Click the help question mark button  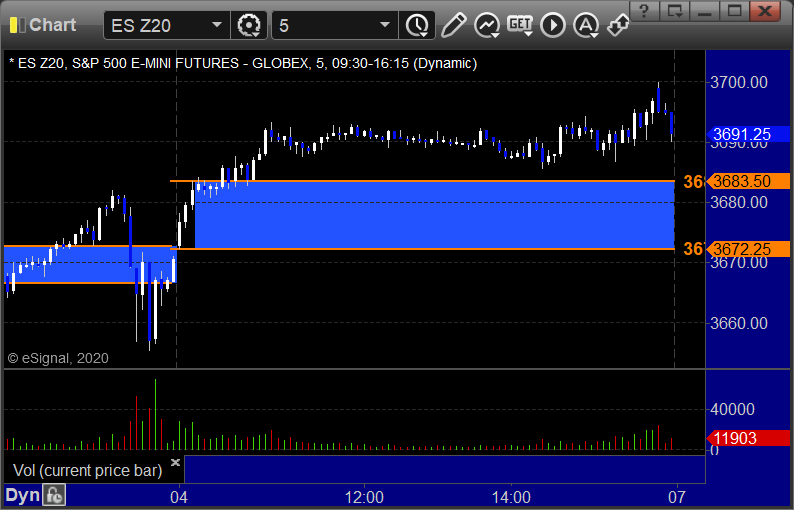pyautogui.click(x=644, y=10)
